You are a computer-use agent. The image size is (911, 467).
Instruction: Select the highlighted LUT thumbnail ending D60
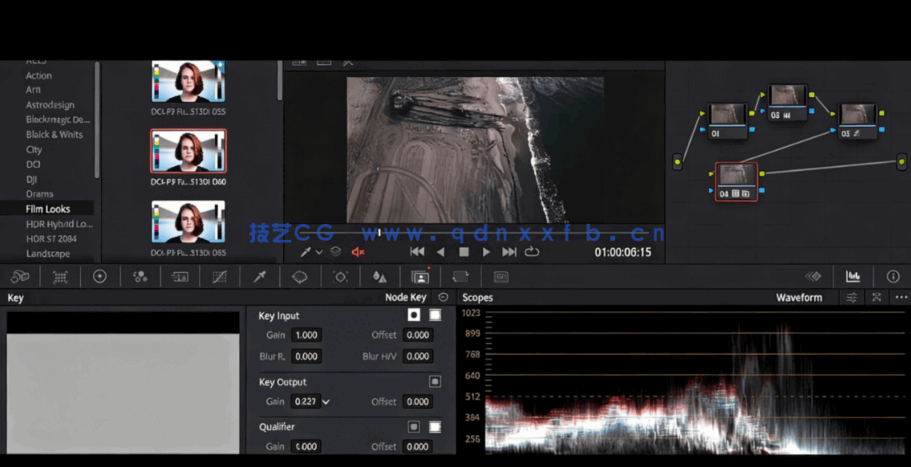coord(188,151)
